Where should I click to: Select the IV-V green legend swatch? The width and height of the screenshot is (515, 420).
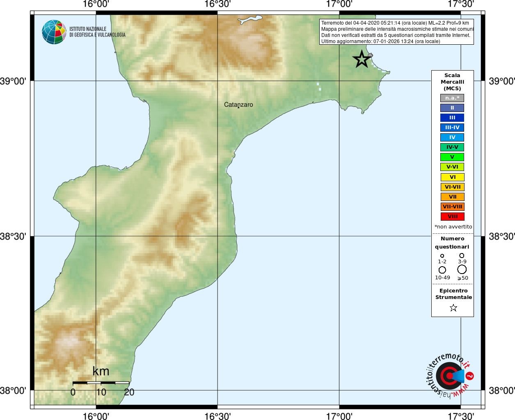coord(452,147)
